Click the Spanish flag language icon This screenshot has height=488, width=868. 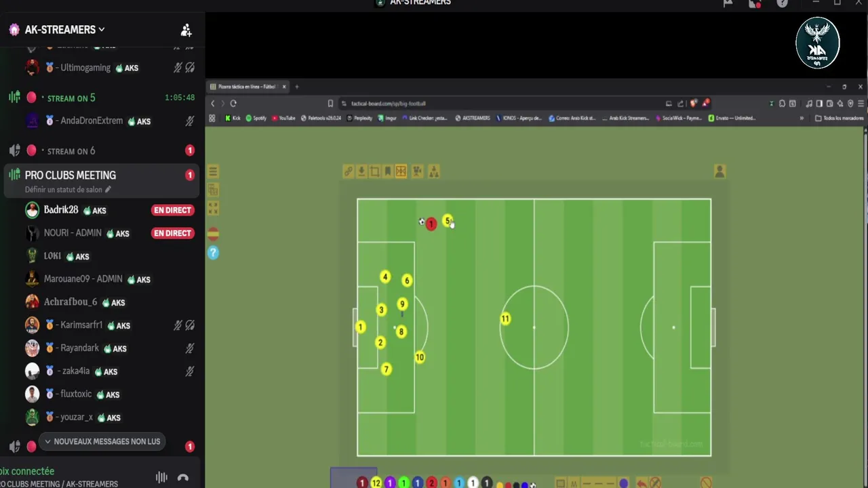pos(213,235)
